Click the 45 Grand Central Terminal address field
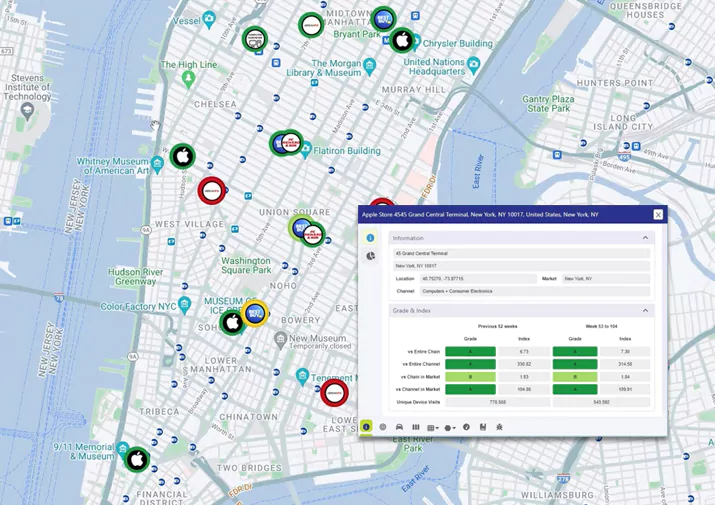 pyautogui.click(x=522, y=253)
